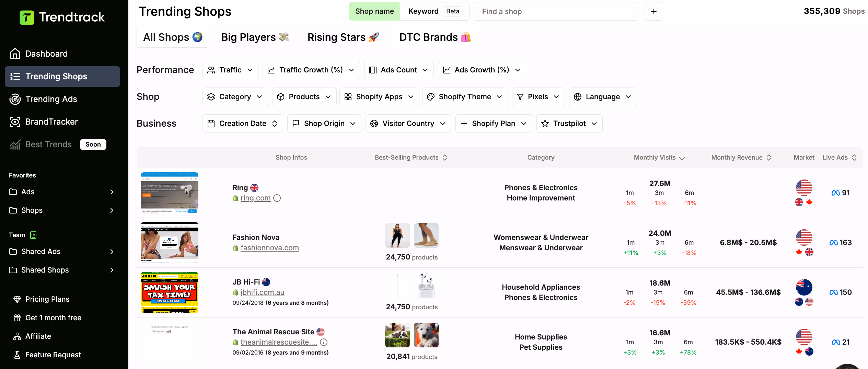
Task: Click the plus button beside search
Action: [x=654, y=11]
